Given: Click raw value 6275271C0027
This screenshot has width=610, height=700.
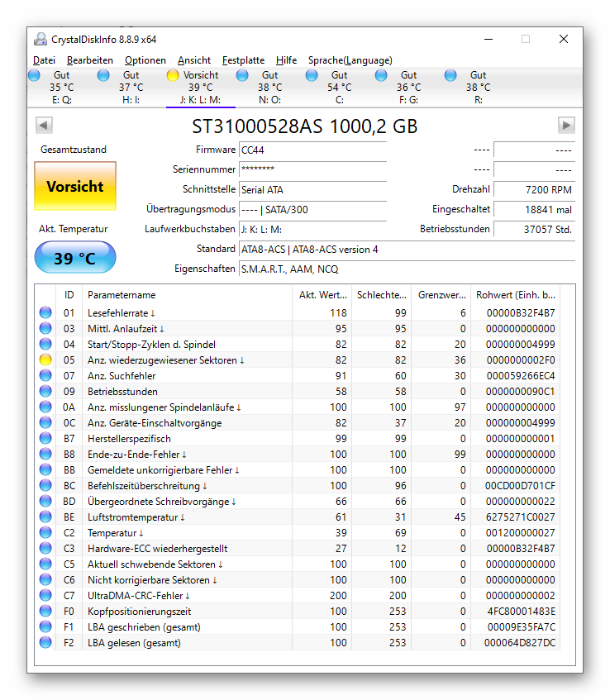Looking at the screenshot, I should tap(520, 517).
